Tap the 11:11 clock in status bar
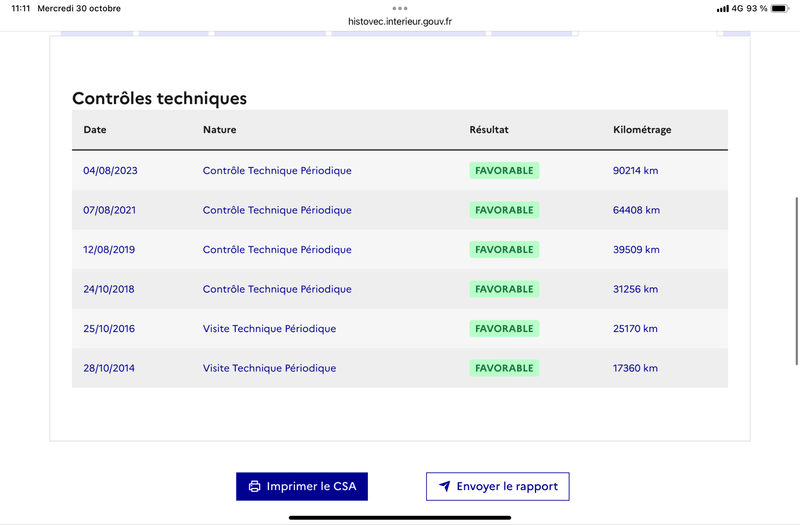The width and height of the screenshot is (800, 525). (21, 8)
